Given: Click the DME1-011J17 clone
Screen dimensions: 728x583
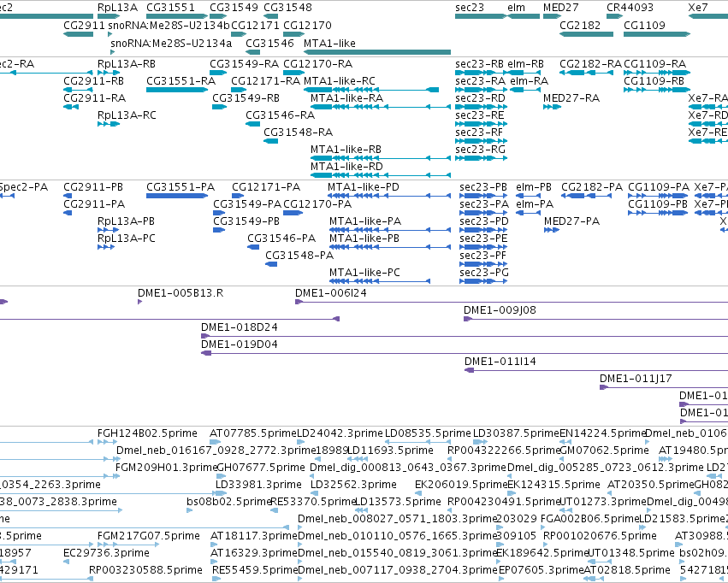Looking at the screenshot, I should [x=664, y=388].
